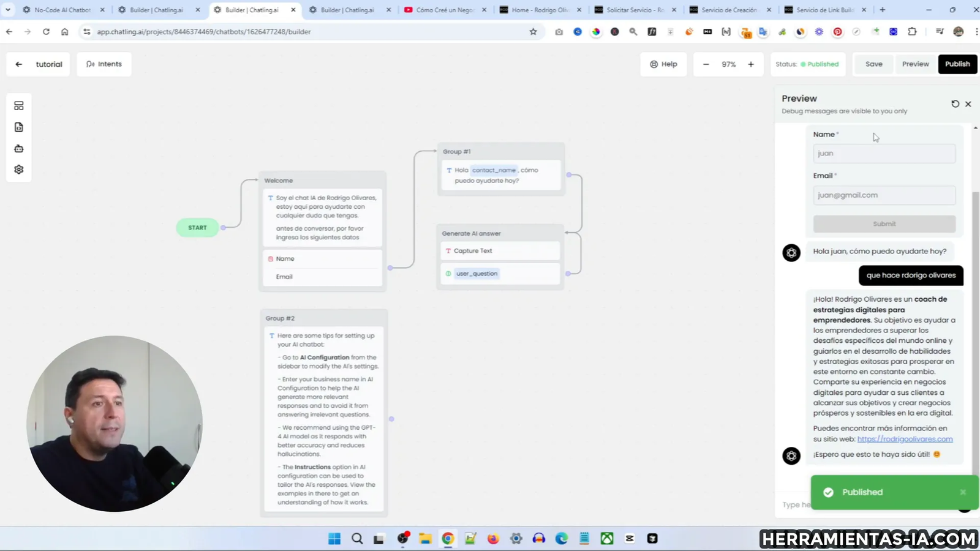Go back using the arrow beside tutorial
The height and width of the screenshot is (551, 980).
click(x=19, y=64)
